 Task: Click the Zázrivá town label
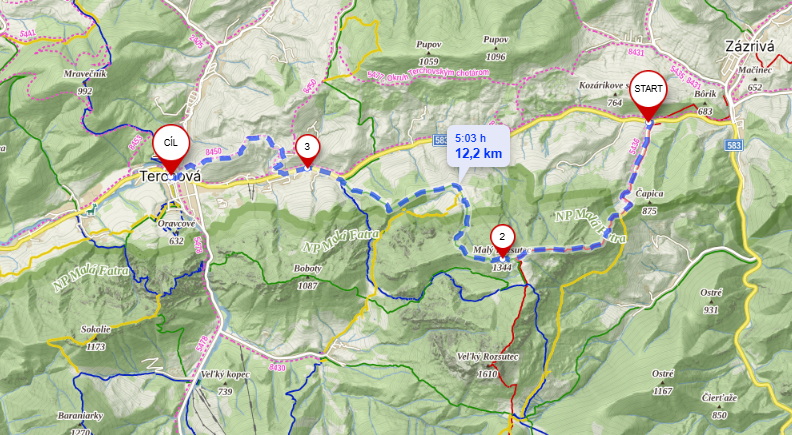pos(750,47)
